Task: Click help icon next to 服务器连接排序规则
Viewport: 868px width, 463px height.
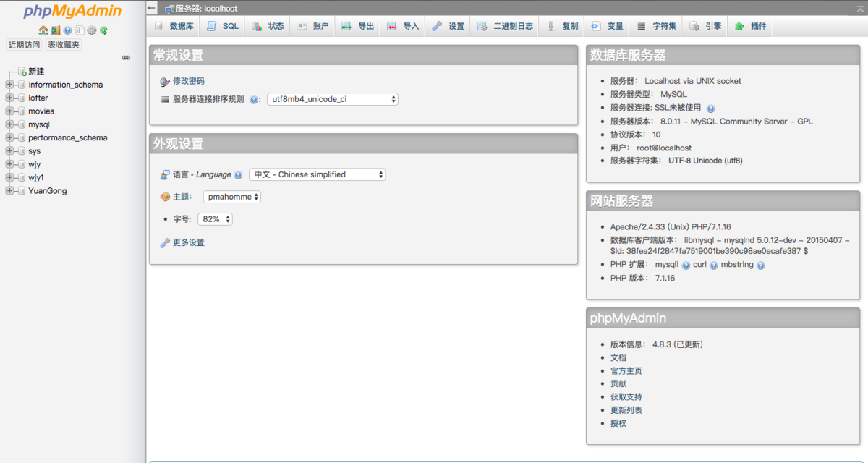Action: (254, 100)
